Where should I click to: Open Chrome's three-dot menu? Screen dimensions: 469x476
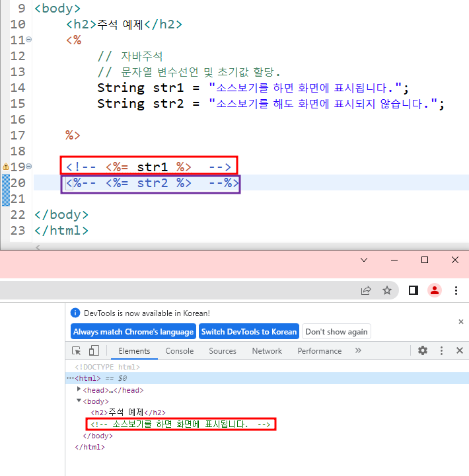pyautogui.click(x=456, y=290)
